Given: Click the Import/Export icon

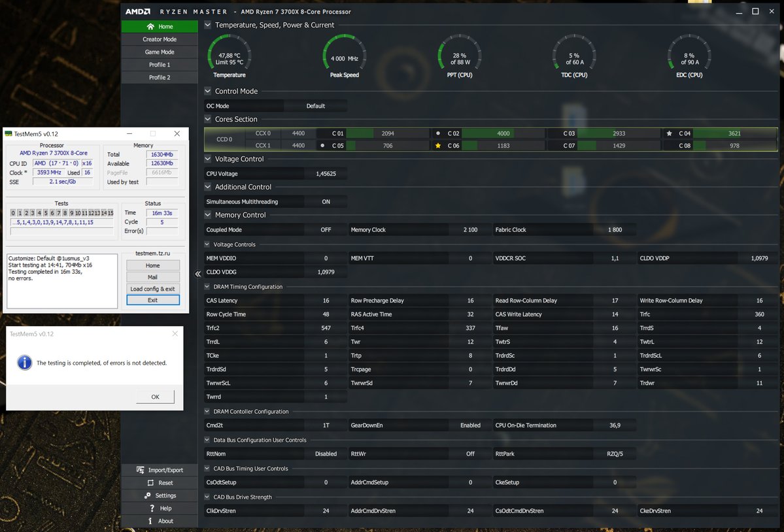Looking at the screenshot, I should pos(141,470).
